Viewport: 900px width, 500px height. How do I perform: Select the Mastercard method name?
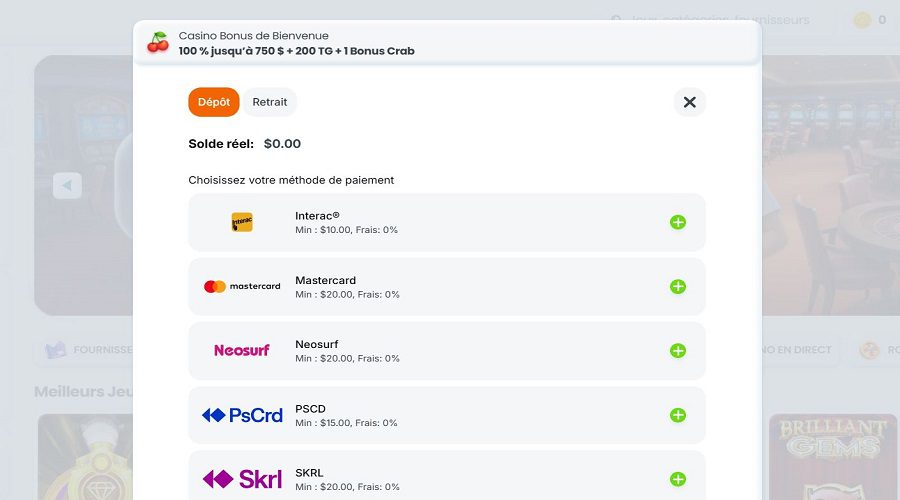click(x=325, y=280)
